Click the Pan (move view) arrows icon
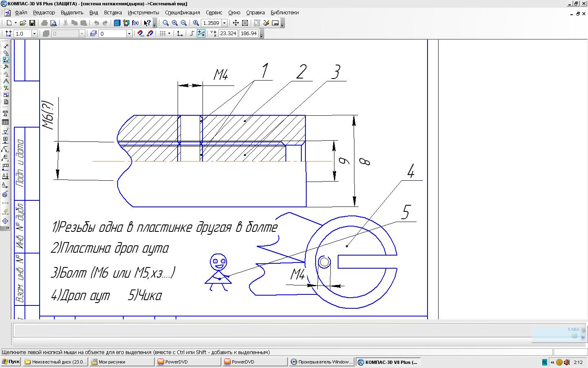The height and width of the screenshot is (368, 588). point(236,23)
